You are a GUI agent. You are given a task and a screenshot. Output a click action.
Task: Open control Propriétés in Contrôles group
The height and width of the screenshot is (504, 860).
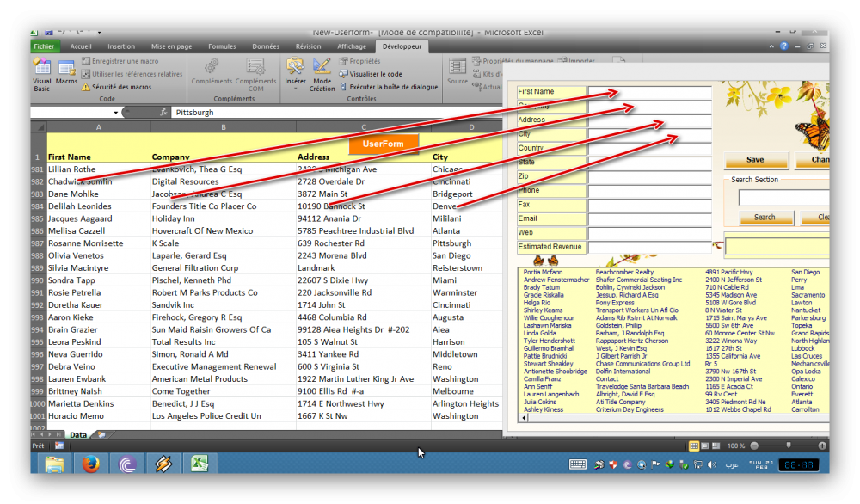click(x=359, y=61)
